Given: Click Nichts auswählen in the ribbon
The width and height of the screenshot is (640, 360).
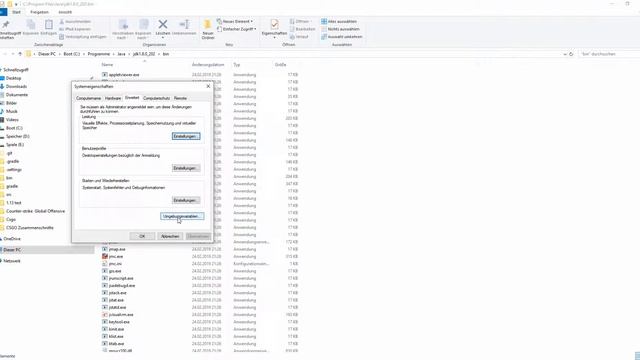Looking at the screenshot, I should tap(340, 29).
